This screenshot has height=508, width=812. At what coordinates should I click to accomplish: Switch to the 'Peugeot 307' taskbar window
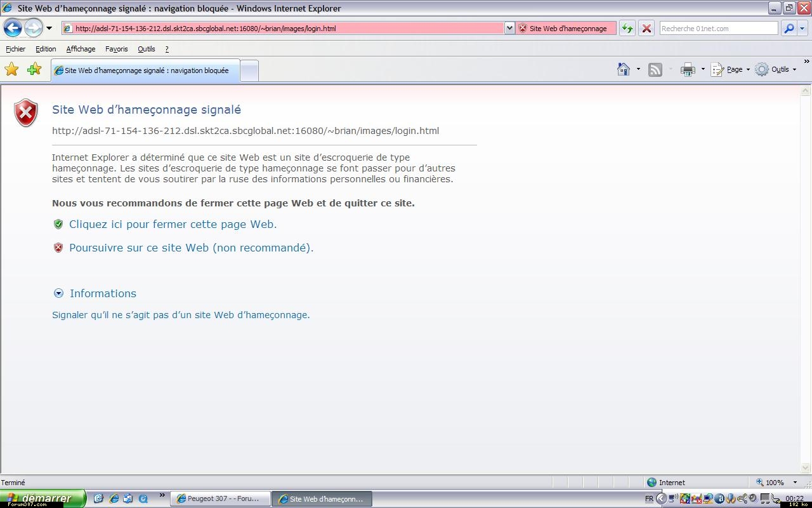tap(220, 499)
